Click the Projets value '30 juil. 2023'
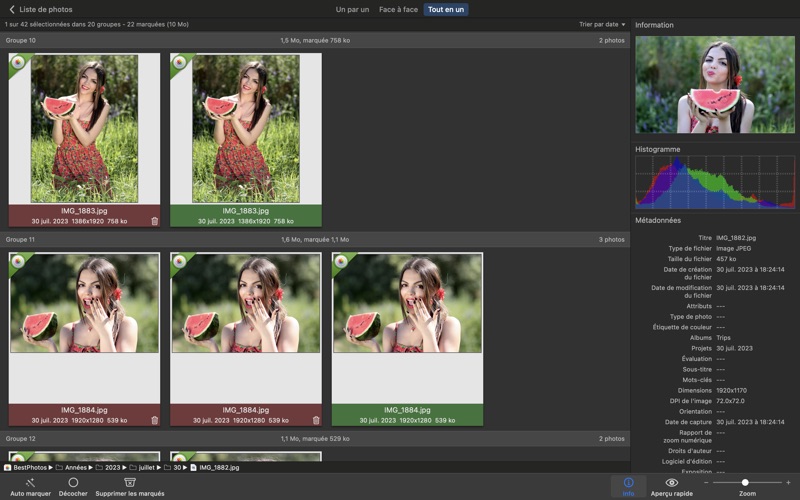Image resolution: width=800 pixels, height=500 pixels. (734, 348)
